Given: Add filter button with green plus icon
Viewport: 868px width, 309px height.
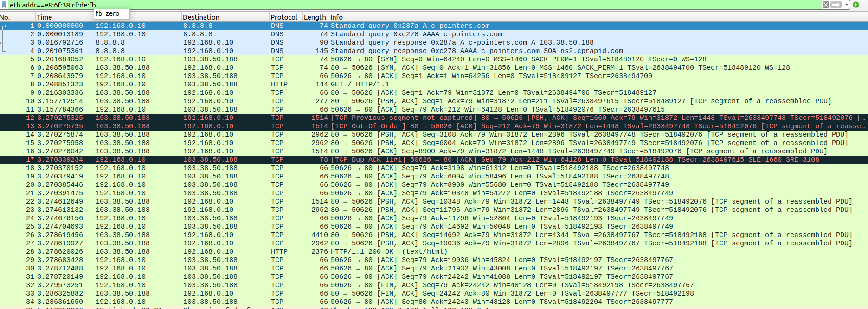Looking at the screenshot, I should pos(856,5).
